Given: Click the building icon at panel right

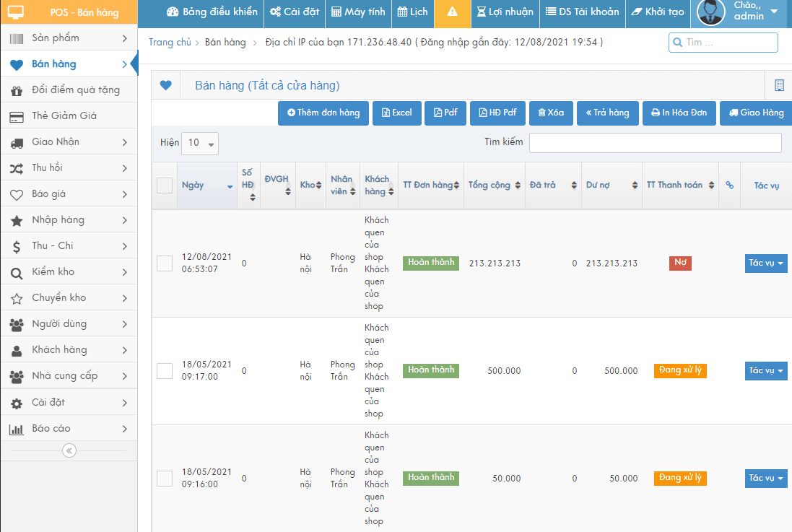Looking at the screenshot, I should click(x=779, y=85).
